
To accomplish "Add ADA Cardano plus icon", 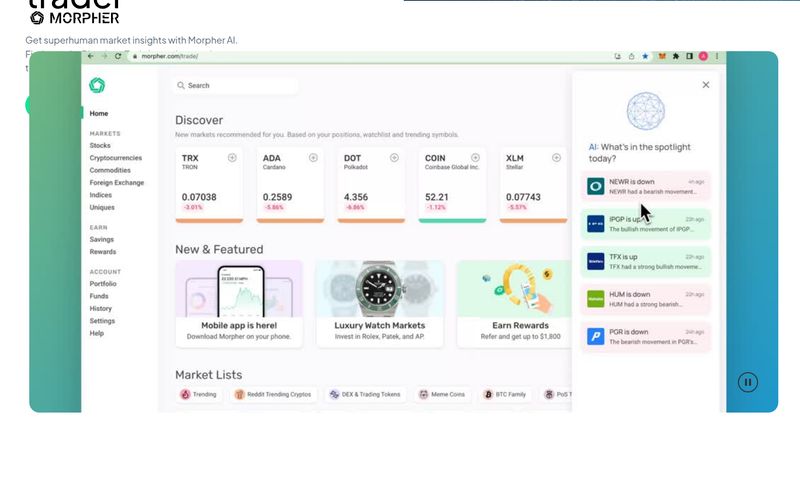I will point(313,158).
